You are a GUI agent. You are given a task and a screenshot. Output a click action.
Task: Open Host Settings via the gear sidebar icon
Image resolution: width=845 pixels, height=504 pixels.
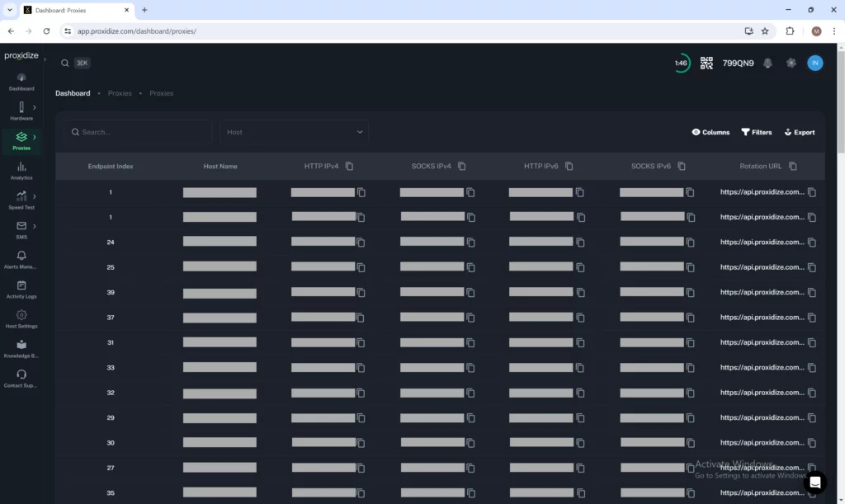21,318
